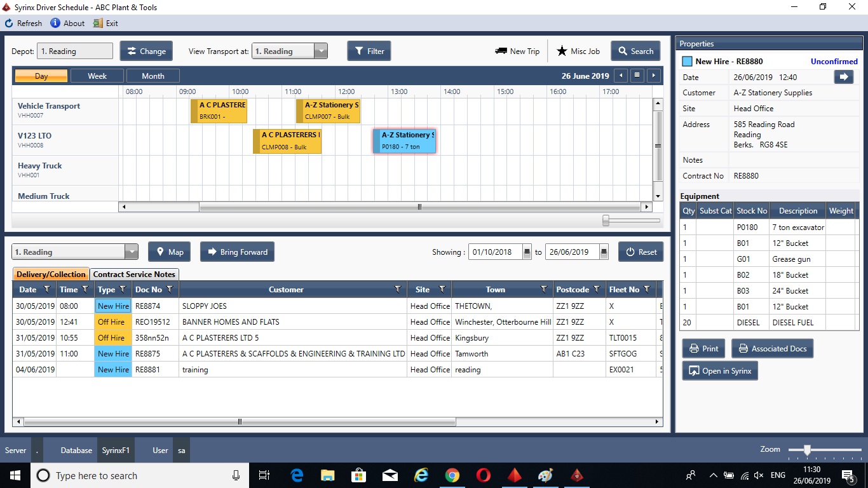The height and width of the screenshot is (488, 868).
Task: Adjust the Zoom slider in the status bar
Action: [808, 449]
